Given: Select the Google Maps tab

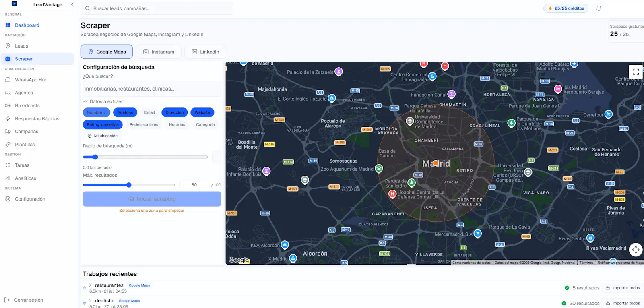Looking at the screenshot, I should (107, 52).
